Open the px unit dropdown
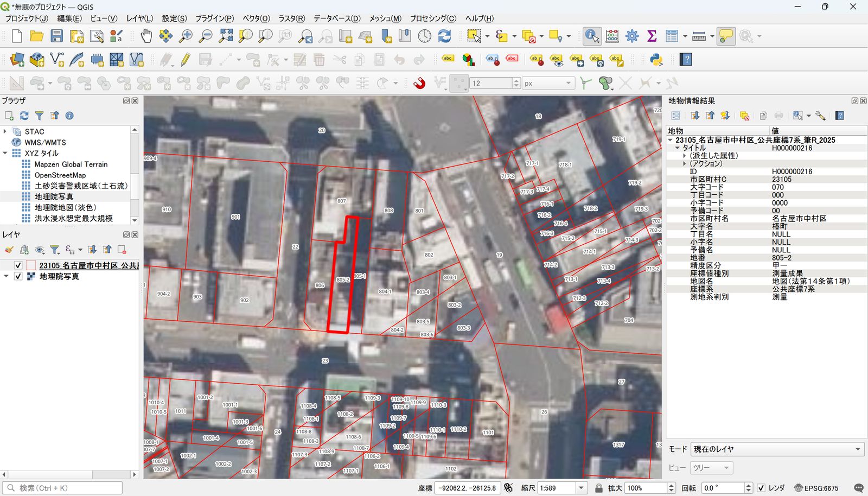The image size is (868, 496). pos(548,83)
